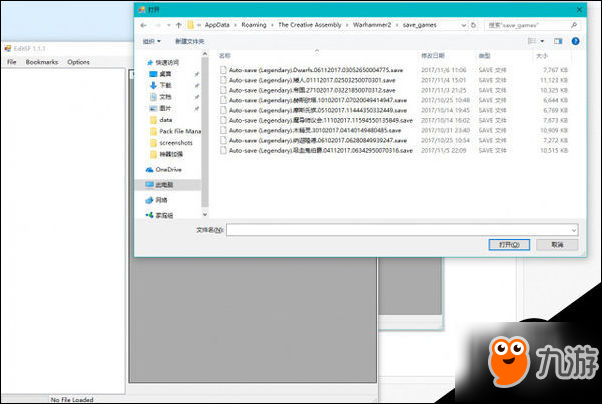This screenshot has height=404, width=602.
Task: Close the Open file dialog
Action: tap(579, 10)
